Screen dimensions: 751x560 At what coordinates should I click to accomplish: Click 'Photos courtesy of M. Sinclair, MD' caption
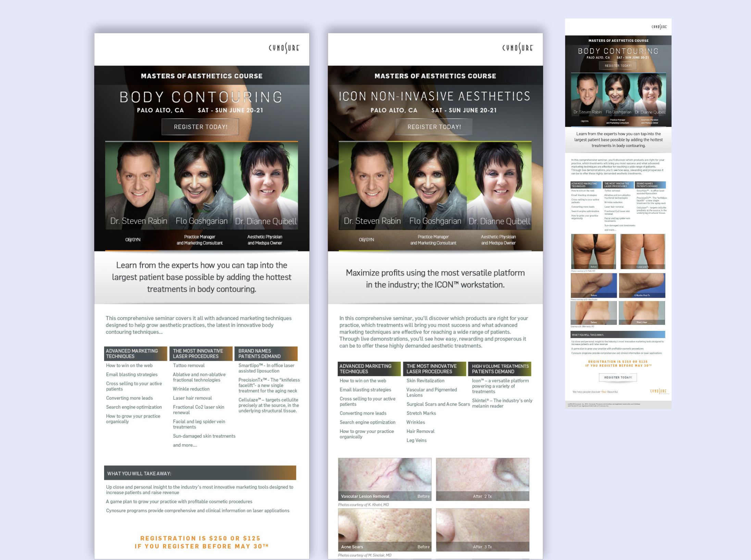(365, 555)
